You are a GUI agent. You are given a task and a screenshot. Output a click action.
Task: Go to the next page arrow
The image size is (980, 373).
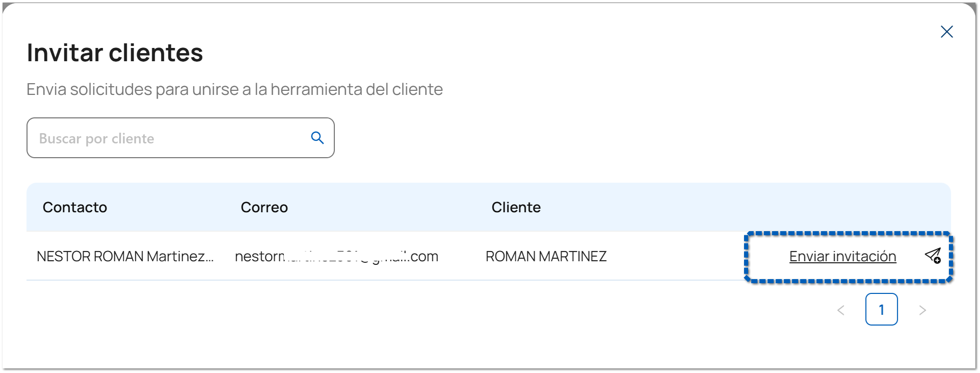922,310
